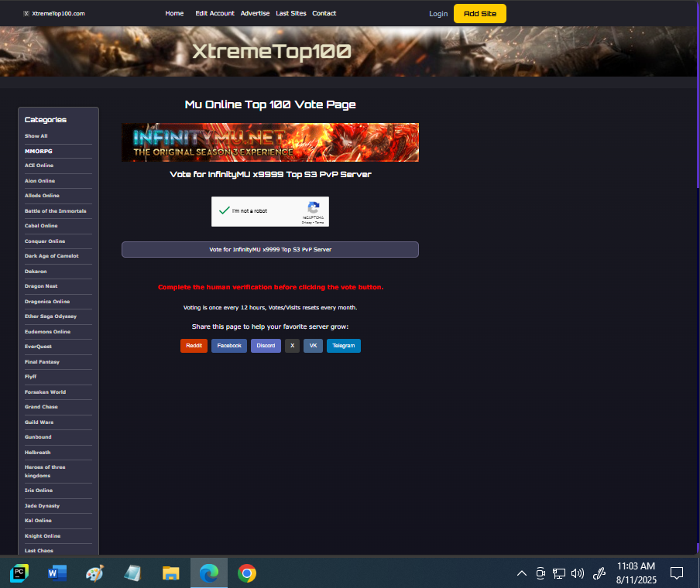Share the page on Reddit
The image size is (700, 588).
(x=194, y=346)
